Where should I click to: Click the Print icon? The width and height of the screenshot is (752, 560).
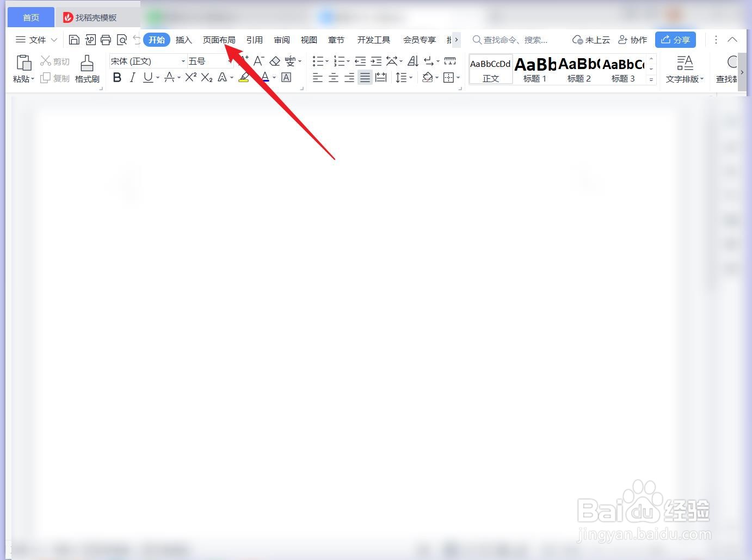106,40
